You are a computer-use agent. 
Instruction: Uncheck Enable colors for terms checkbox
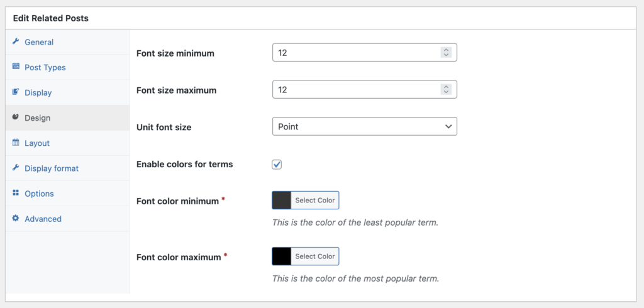click(277, 165)
